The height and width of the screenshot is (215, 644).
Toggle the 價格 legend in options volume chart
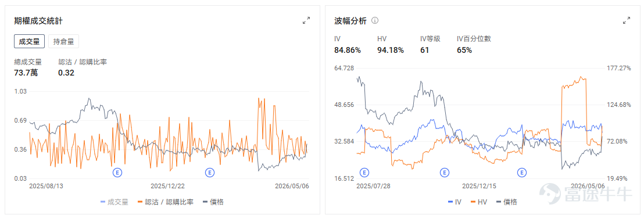[213, 202]
